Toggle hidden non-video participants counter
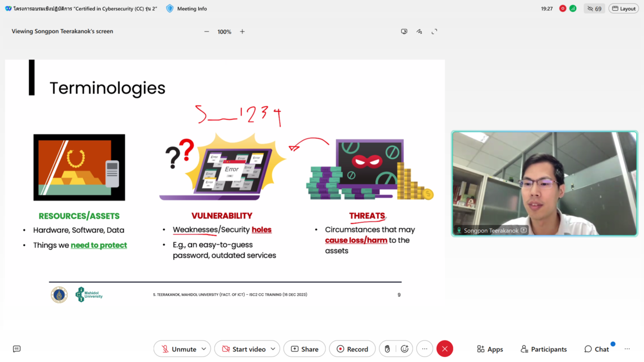The width and height of the screenshot is (644, 362). (594, 8)
